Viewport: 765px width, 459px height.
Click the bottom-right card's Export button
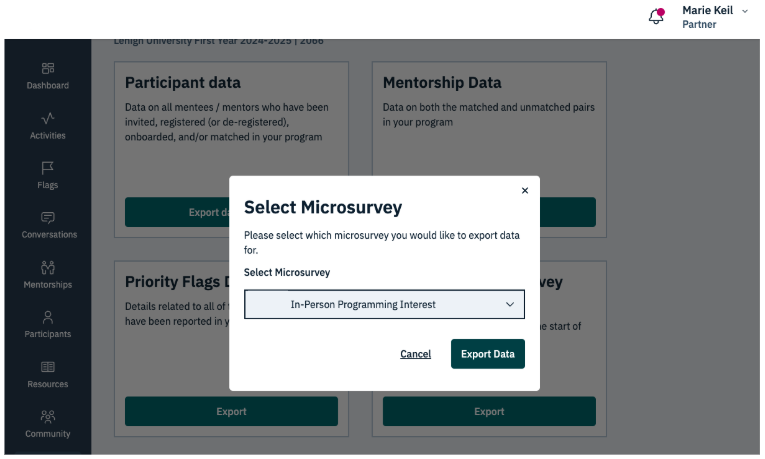489,411
